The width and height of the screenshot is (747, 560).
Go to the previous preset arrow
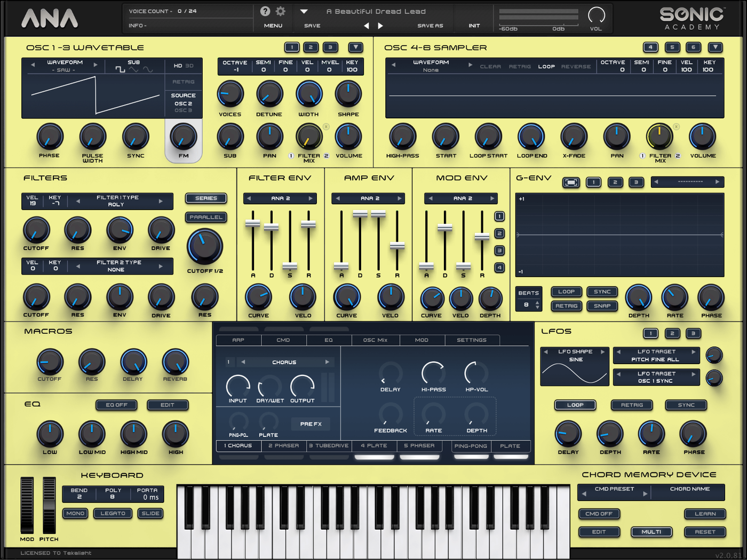point(366,26)
